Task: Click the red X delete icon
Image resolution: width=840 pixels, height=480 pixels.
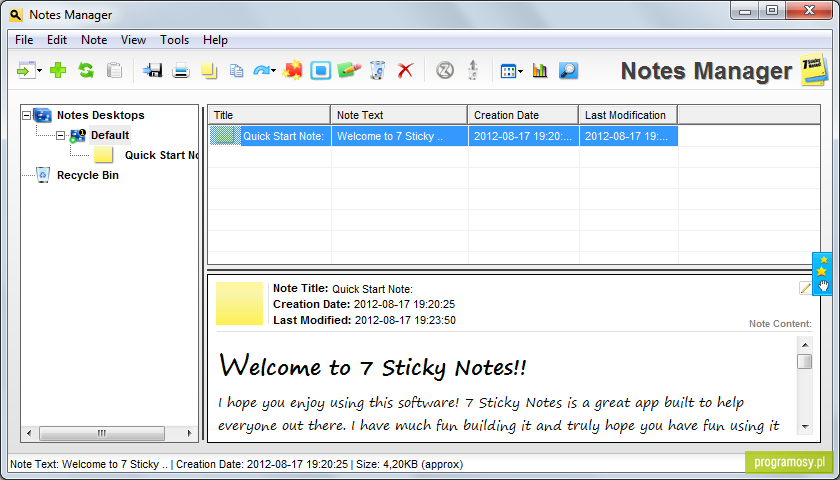Action: 406,70
